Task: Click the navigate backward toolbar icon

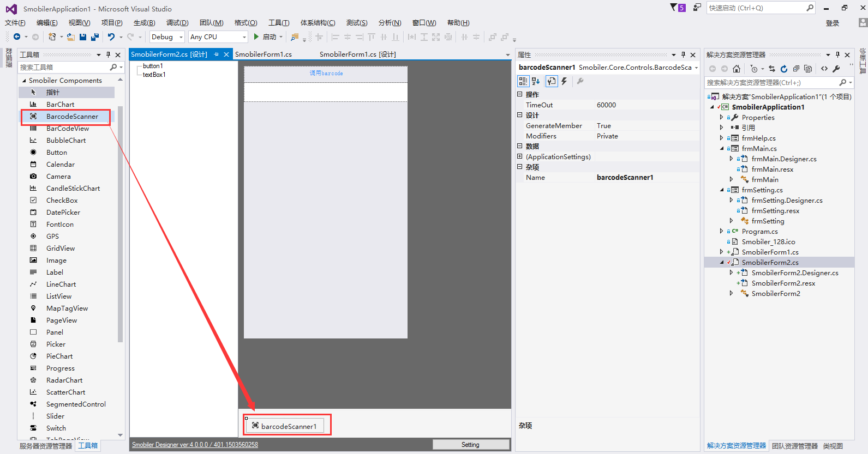Action: (x=17, y=37)
